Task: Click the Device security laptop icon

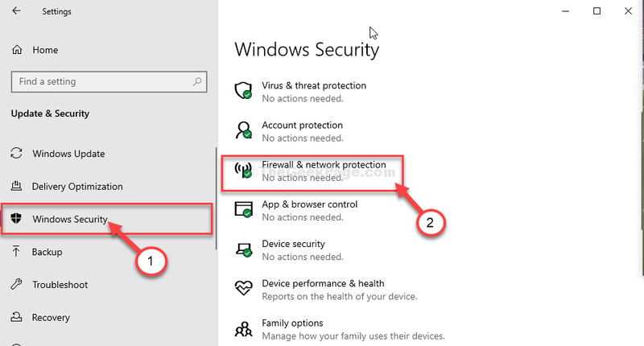Action: 243,249
